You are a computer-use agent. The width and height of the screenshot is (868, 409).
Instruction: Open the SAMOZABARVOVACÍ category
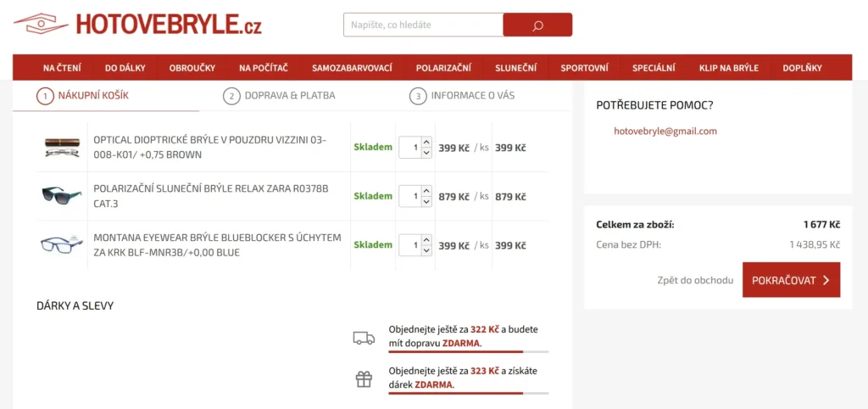(x=352, y=68)
